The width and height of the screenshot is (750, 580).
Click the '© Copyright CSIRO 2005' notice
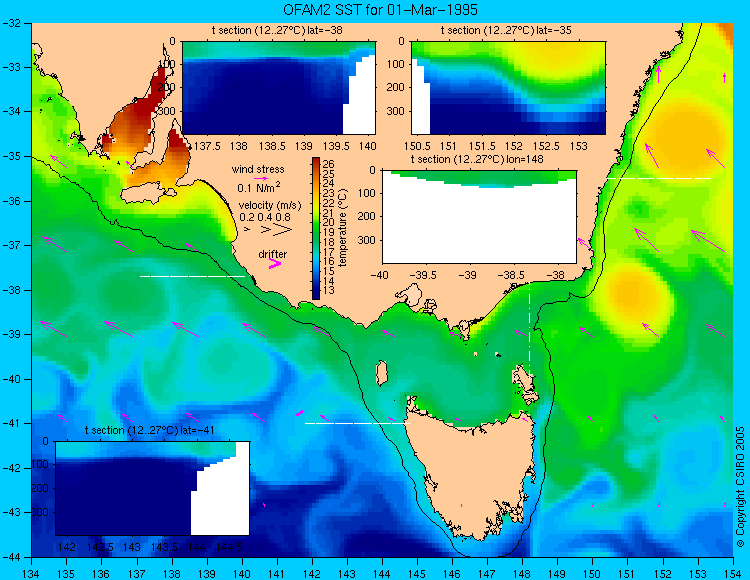740,487
